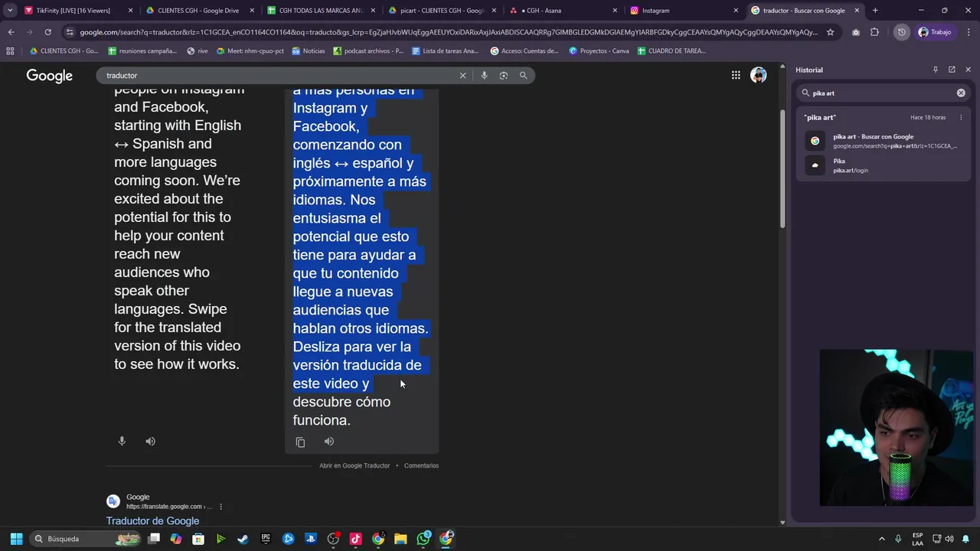The image size is (980, 551).
Task: Open 'Lista de tareas Ana' bookmark
Action: pyautogui.click(x=445, y=51)
